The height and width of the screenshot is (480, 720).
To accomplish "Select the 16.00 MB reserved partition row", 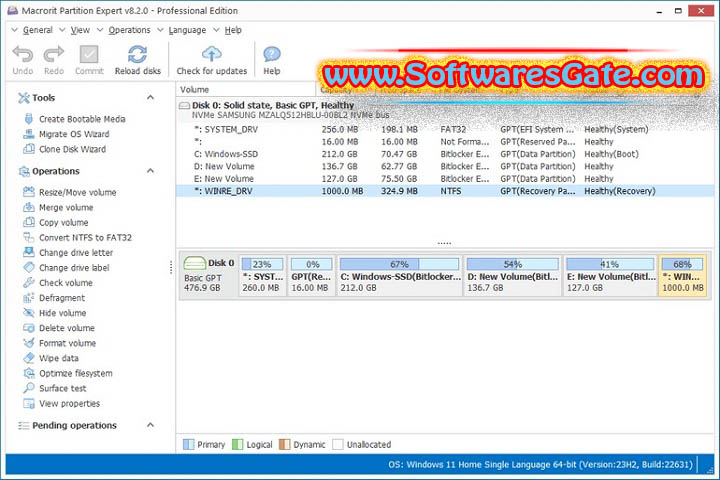I will pyautogui.click(x=444, y=142).
